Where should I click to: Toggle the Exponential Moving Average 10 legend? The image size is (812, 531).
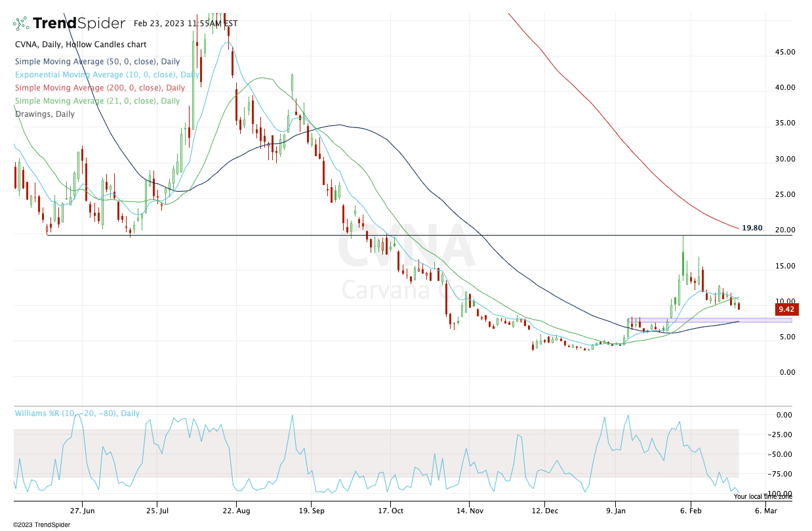coord(107,75)
